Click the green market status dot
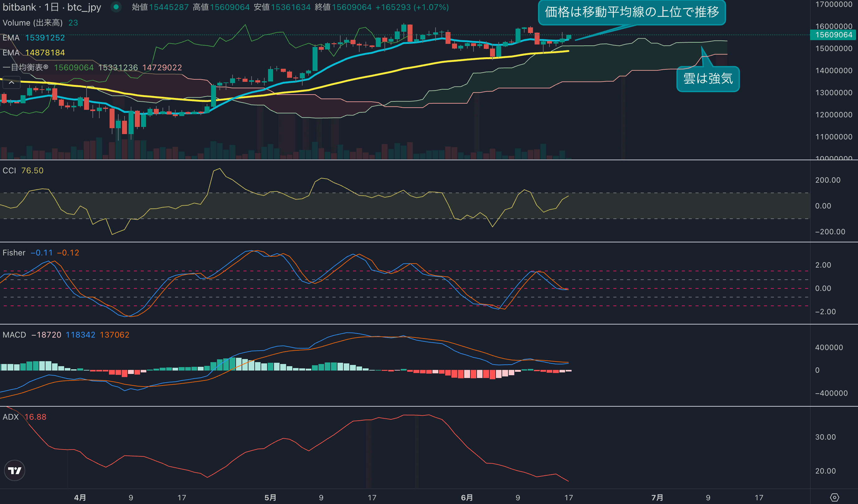This screenshot has width=858, height=504. click(116, 7)
